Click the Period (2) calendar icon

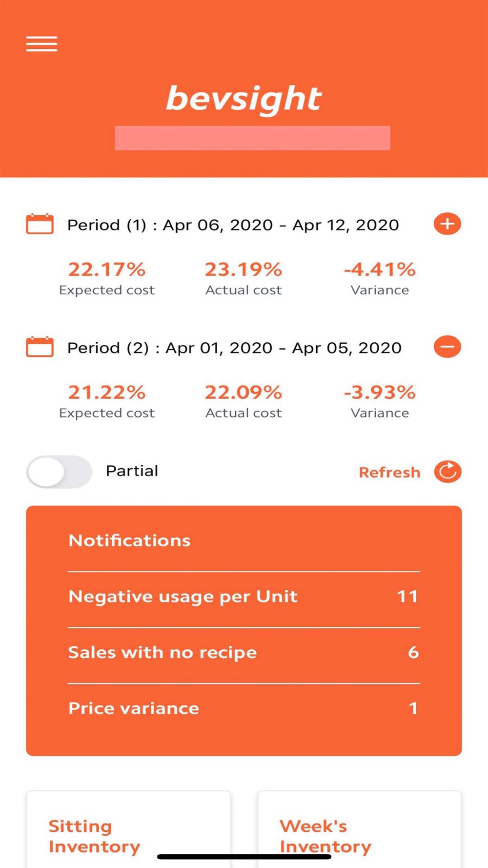tap(40, 347)
